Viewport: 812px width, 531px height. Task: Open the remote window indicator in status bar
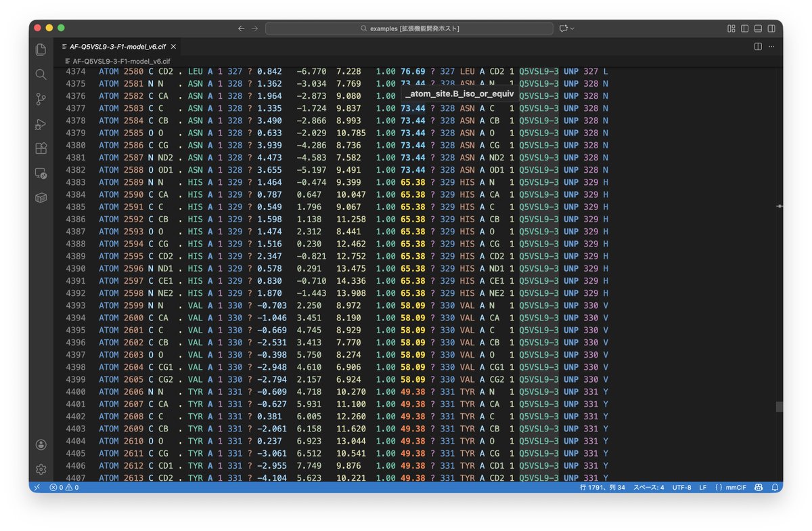pyautogui.click(x=37, y=487)
